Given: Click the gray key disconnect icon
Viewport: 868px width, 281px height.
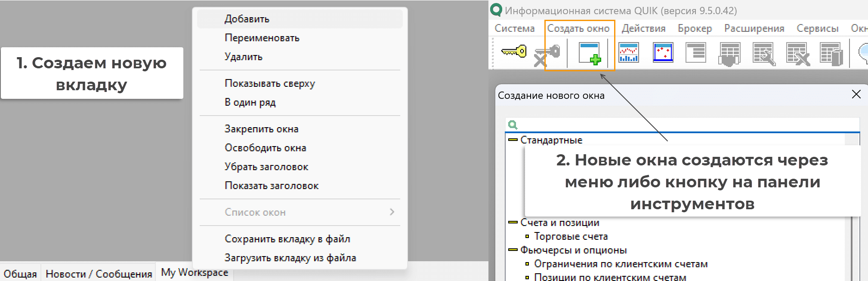Looking at the screenshot, I should pyautogui.click(x=547, y=55).
